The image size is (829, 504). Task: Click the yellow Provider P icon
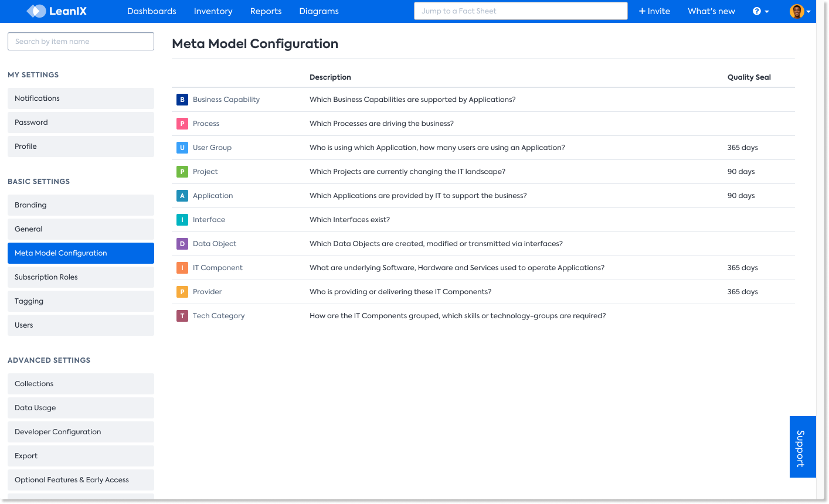pyautogui.click(x=182, y=292)
